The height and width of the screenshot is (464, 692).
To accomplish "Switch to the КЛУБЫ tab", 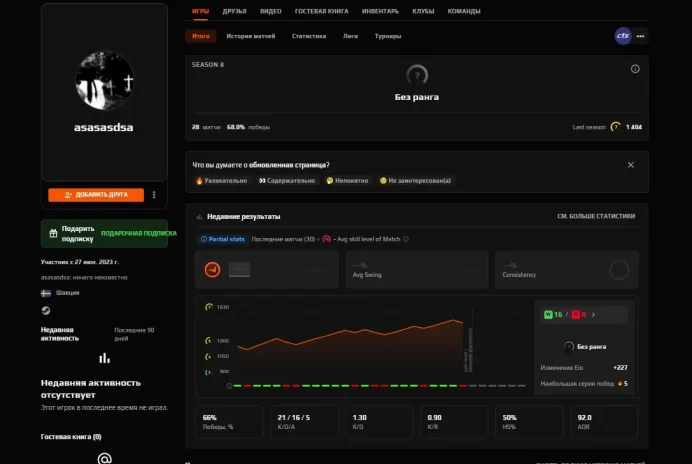I will tap(423, 11).
